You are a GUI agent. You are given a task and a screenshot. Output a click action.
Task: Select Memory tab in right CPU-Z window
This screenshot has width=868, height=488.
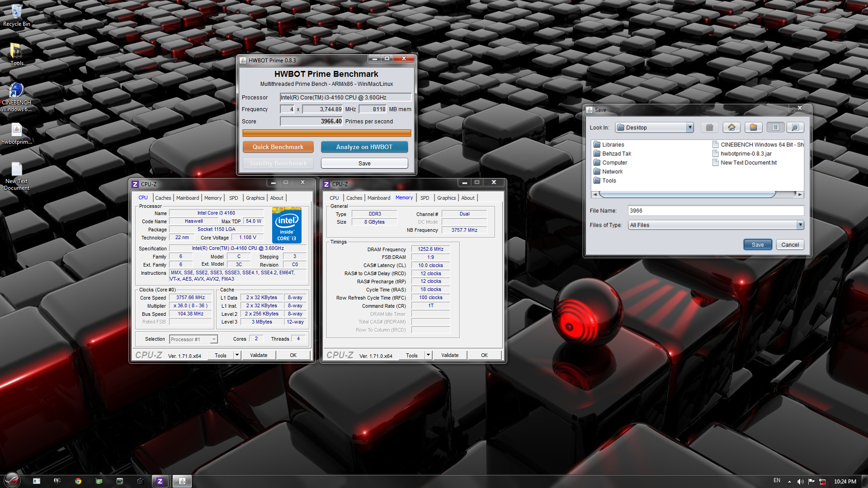404,197
